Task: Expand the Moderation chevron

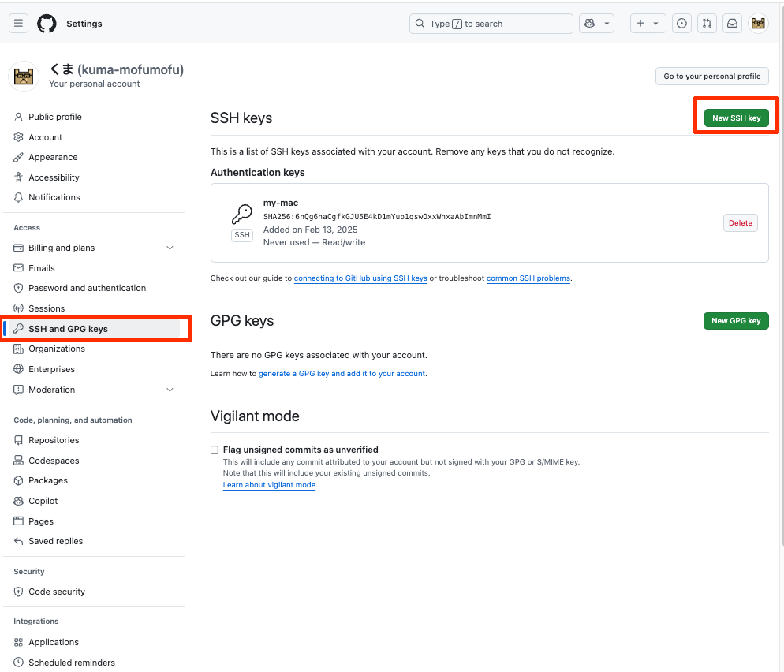Action: (170, 390)
